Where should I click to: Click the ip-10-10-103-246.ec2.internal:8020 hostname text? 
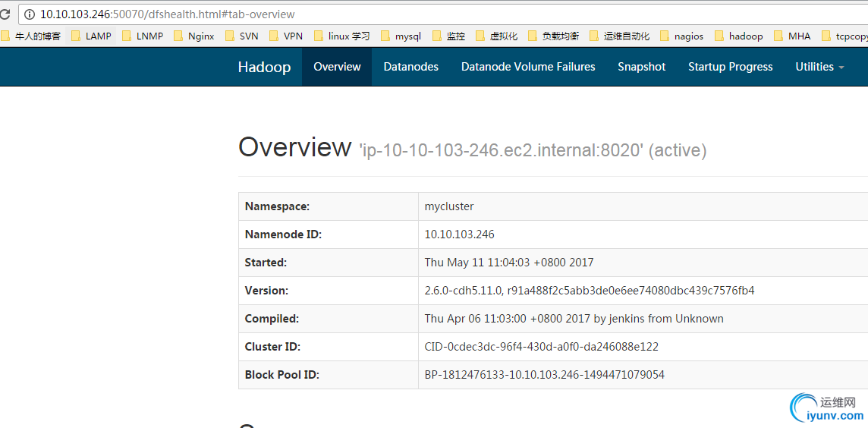pyautogui.click(x=501, y=150)
